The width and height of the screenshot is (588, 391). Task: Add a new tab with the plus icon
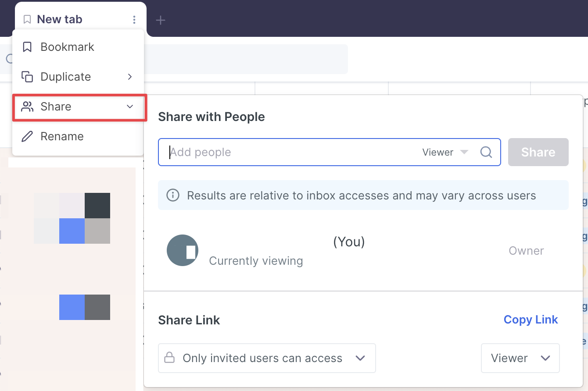(x=161, y=20)
